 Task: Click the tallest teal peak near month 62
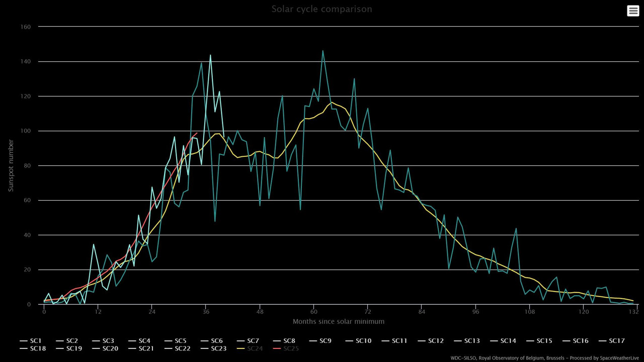coord(323,50)
